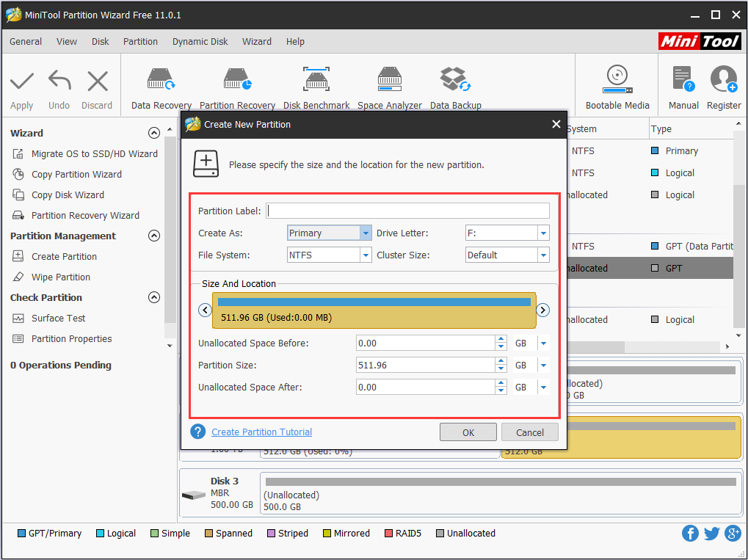Screen dimensions: 748x560
Task: Open the Data Backup tool
Action: click(x=455, y=87)
